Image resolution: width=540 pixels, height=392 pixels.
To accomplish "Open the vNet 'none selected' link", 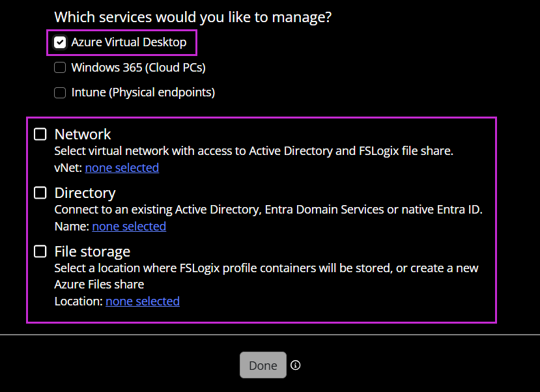I will (x=122, y=167).
